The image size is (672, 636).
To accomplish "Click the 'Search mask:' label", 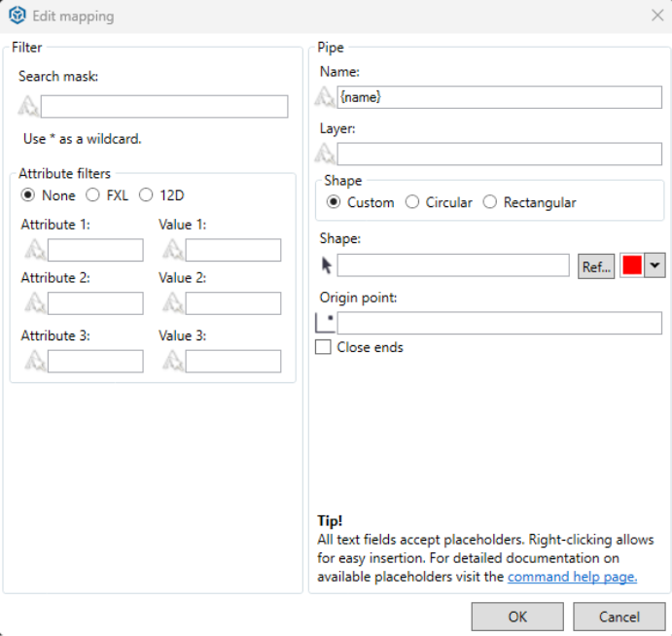I will [x=58, y=76].
